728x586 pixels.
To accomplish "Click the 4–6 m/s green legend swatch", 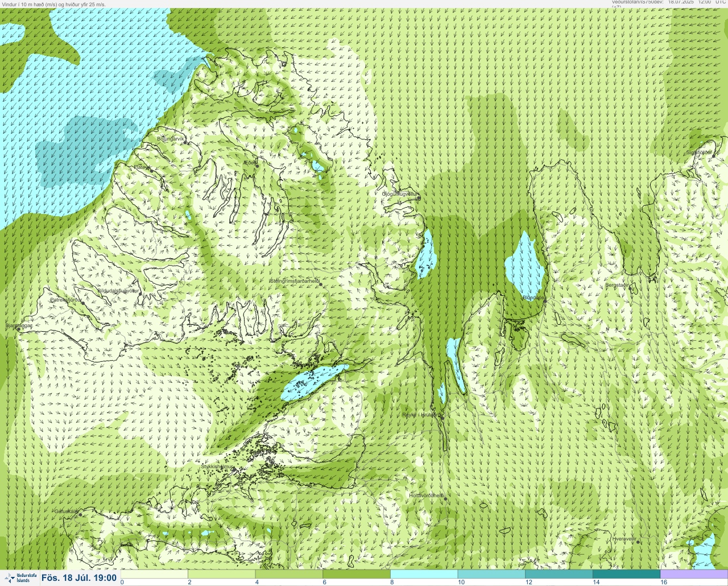I will (x=289, y=574).
